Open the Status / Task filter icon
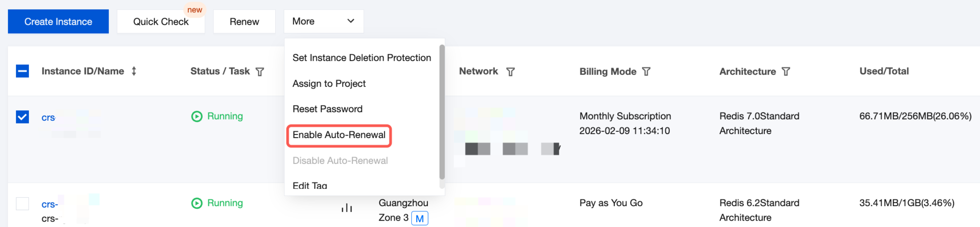This screenshot has height=227, width=980. (x=260, y=71)
